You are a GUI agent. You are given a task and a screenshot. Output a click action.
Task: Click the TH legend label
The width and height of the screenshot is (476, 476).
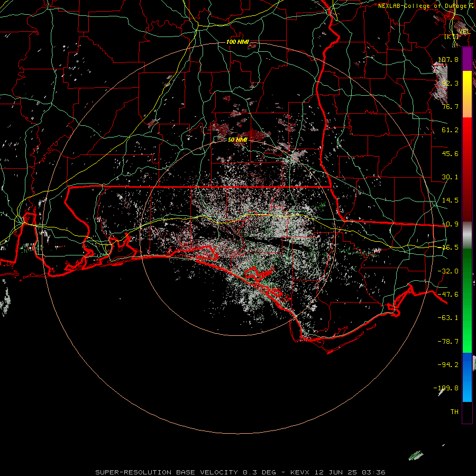(454, 412)
